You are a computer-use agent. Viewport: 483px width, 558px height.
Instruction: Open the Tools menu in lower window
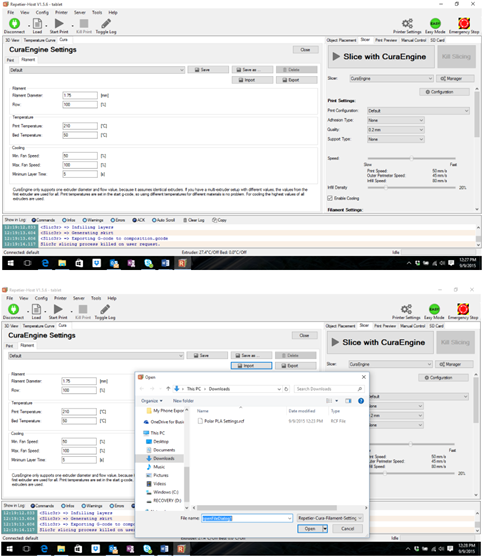pos(96,298)
